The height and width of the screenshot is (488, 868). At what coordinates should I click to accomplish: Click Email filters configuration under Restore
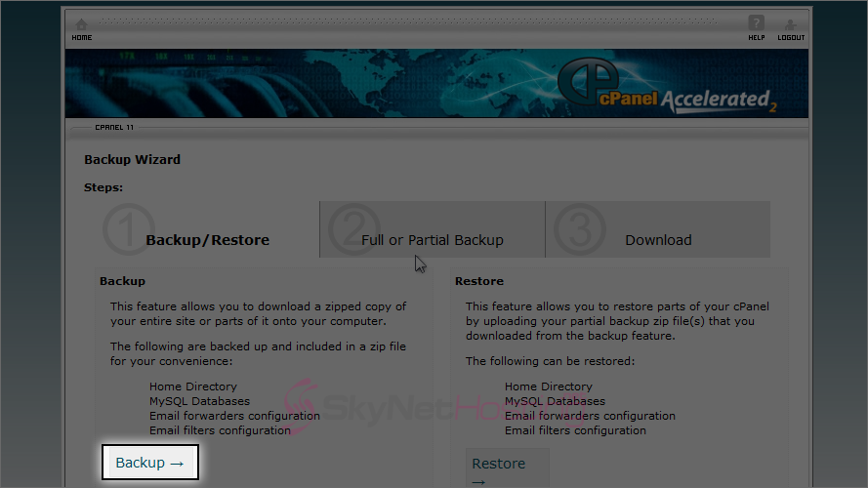pos(575,430)
